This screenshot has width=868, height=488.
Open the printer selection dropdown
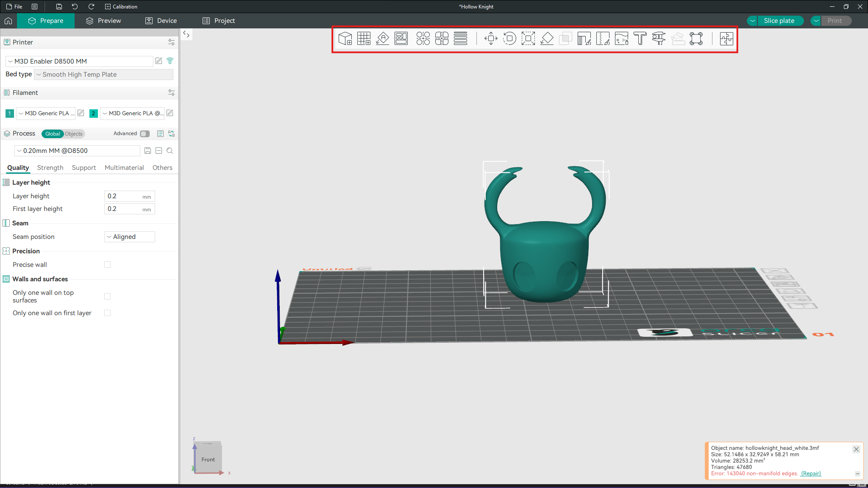pos(80,61)
